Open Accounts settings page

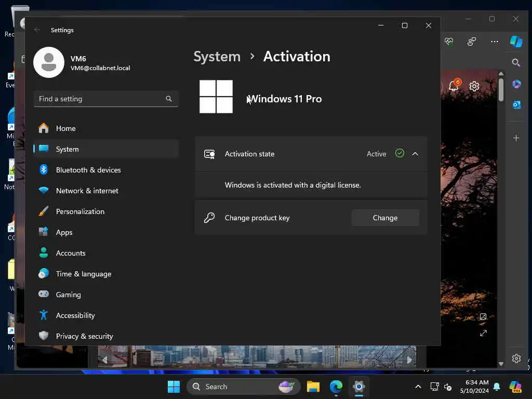tap(106, 253)
